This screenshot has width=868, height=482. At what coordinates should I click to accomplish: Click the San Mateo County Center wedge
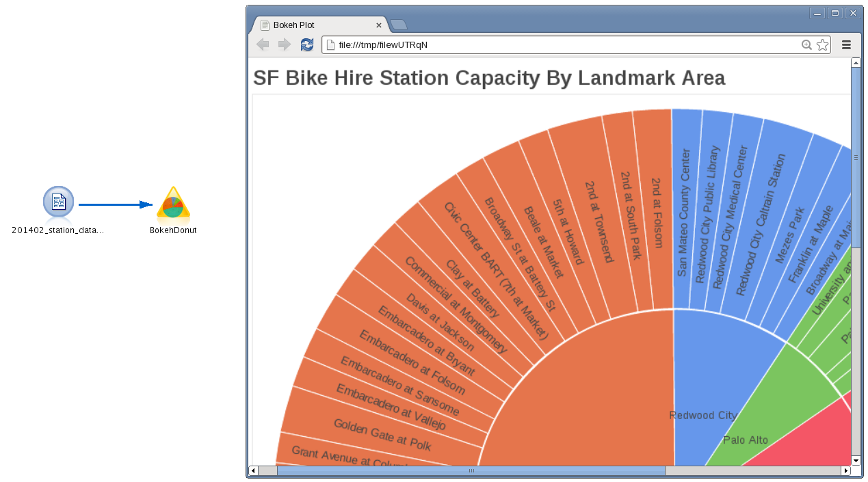(x=684, y=212)
